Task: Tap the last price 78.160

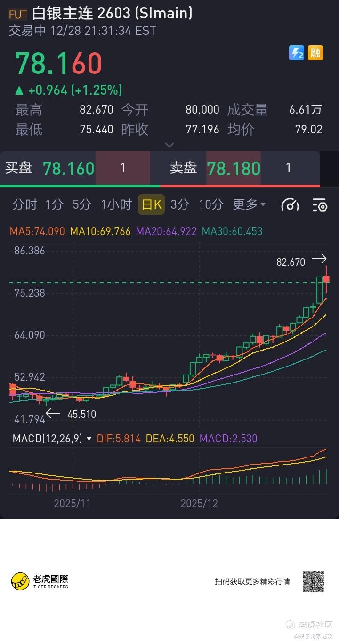Action: click(59, 64)
